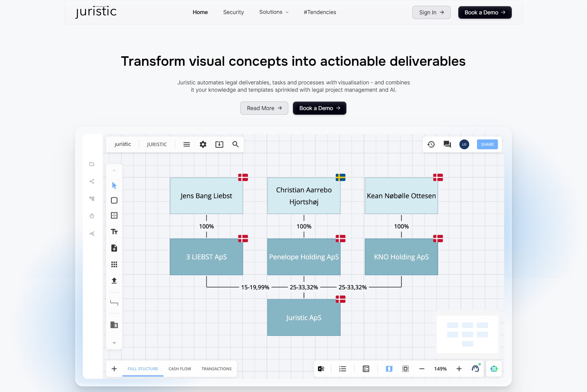The image size is (587, 392).
Task: Click the search icon in toolbar
Action: pyautogui.click(x=235, y=144)
